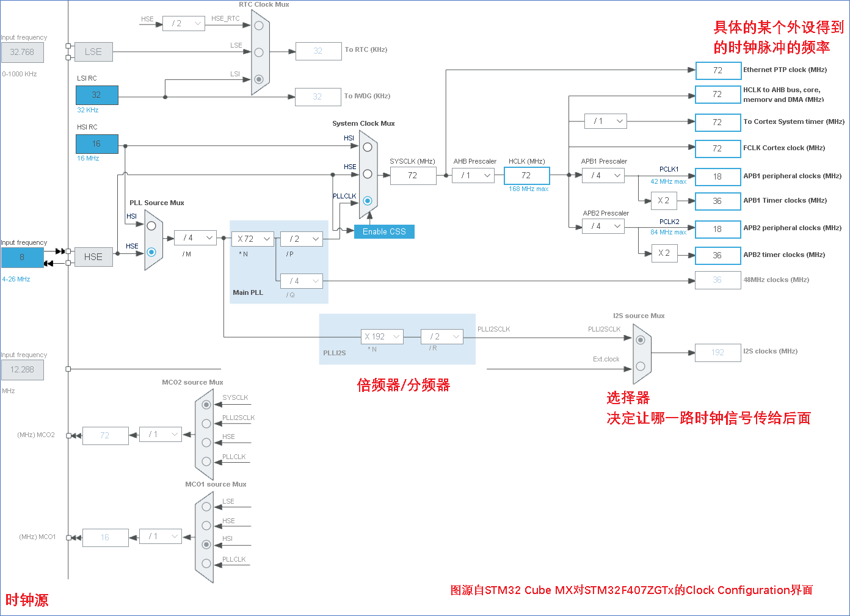Click the Enable CSS button
The image size is (850, 616).
(x=384, y=231)
